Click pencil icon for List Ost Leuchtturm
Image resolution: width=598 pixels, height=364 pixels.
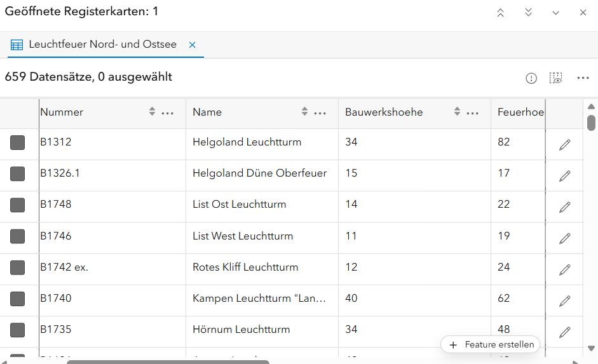click(x=564, y=207)
